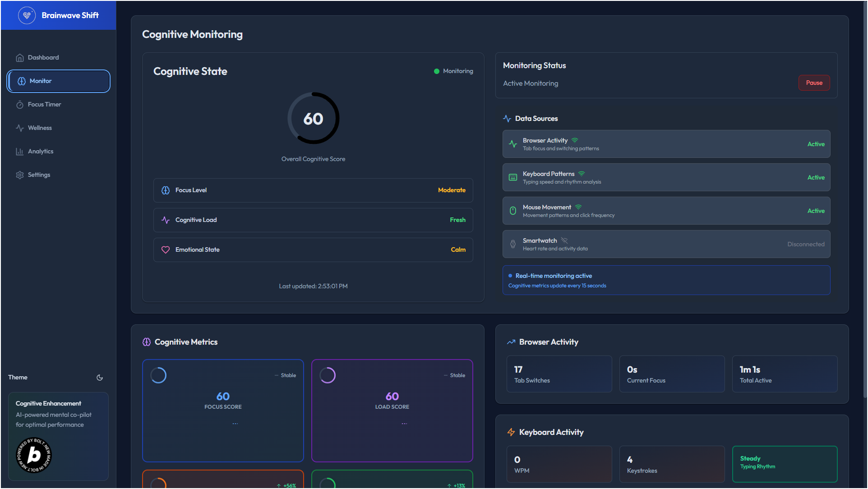The image size is (868, 489).
Task: Click the Analytics bar chart icon
Action: 20,152
